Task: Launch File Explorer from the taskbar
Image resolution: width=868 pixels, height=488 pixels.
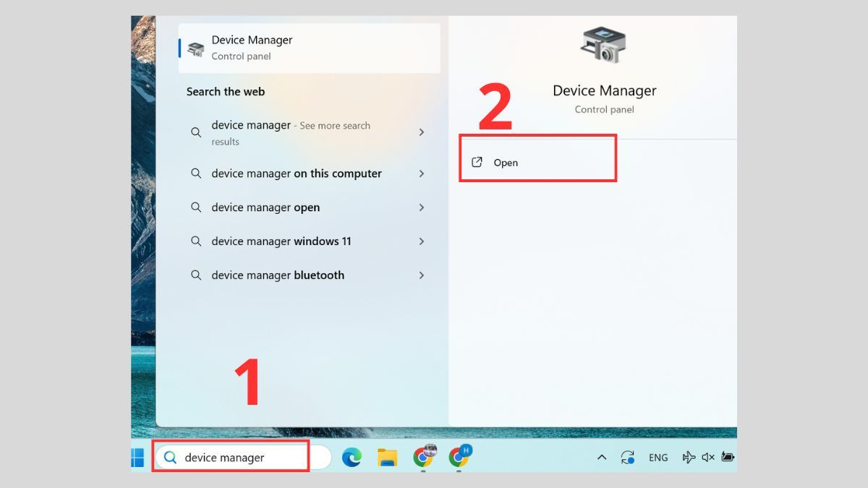Action: coord(388,457)
